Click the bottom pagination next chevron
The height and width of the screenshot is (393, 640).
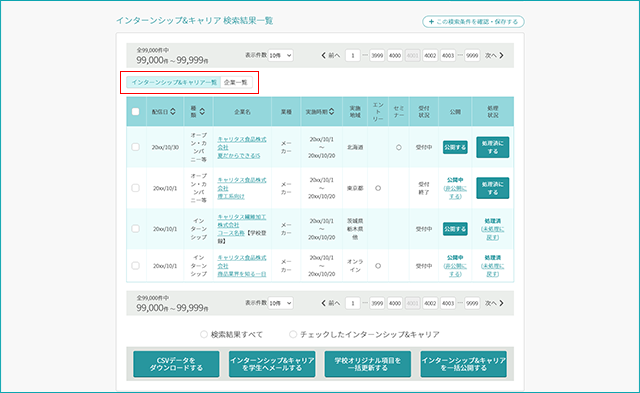coord(502,303)
